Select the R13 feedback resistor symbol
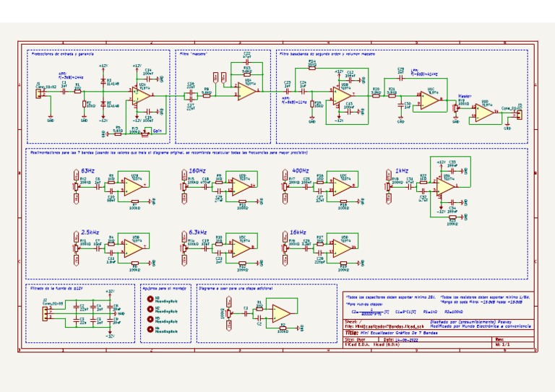This screenshot has width=555, height=392. tap(246, 74)
